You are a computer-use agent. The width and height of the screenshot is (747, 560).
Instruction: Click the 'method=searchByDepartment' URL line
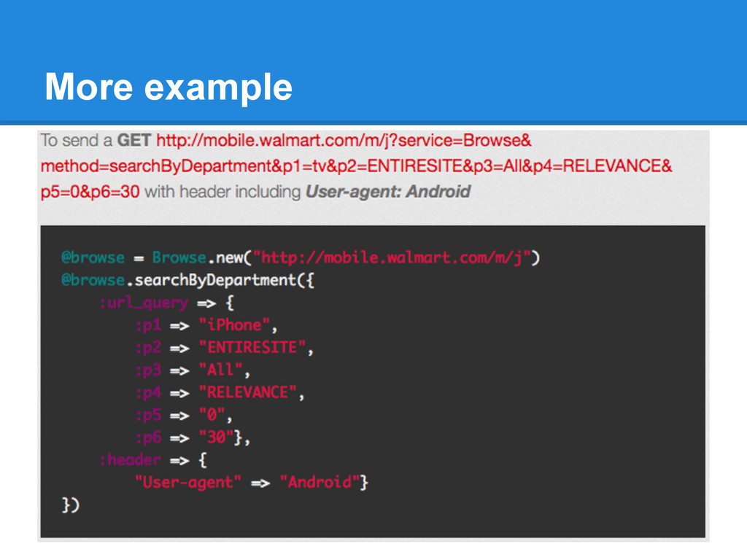[356, 166]
